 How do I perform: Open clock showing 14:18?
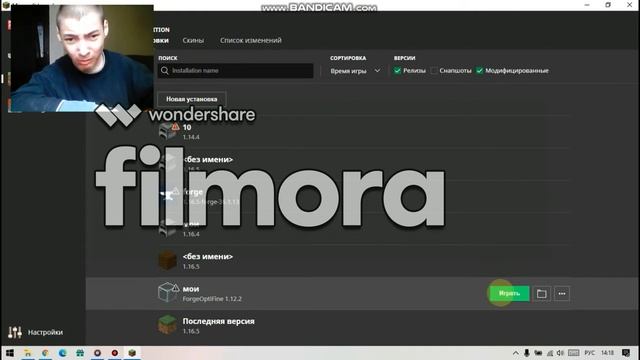607,353
